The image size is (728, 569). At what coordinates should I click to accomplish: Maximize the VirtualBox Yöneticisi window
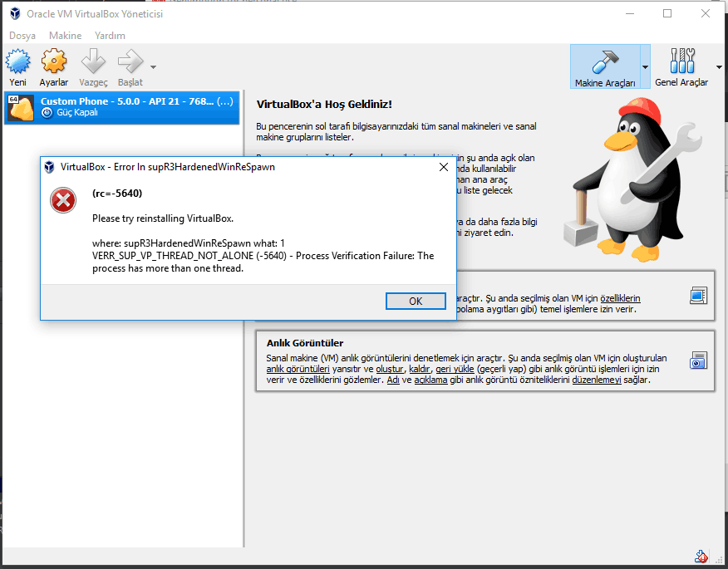click(x=667, y=14)
